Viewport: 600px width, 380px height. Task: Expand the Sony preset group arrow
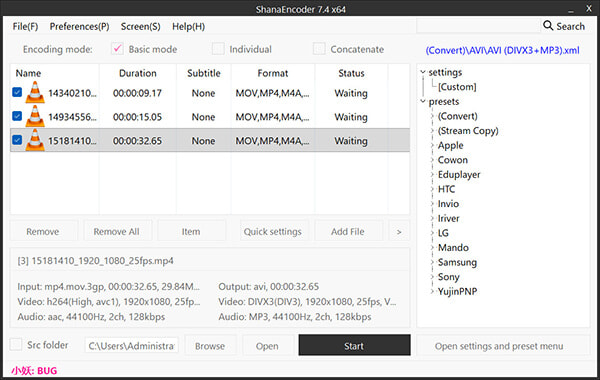(x=432, y=277)
